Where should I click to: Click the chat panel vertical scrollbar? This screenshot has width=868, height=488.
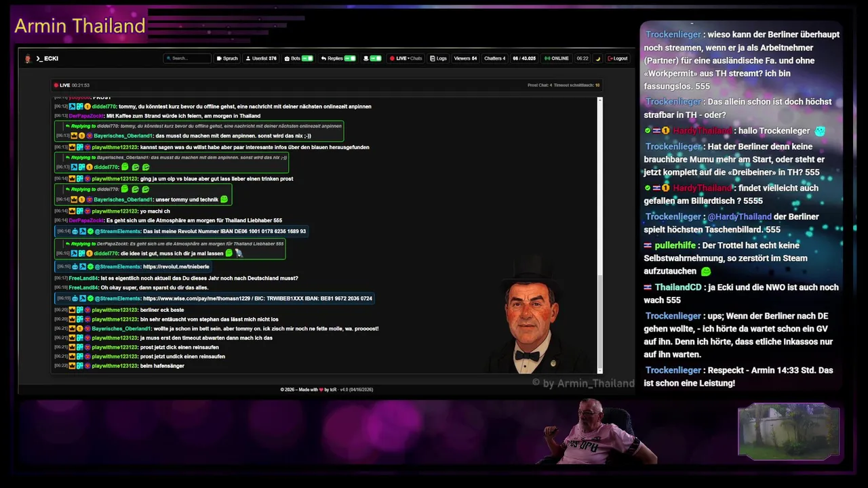pos(599,235)
